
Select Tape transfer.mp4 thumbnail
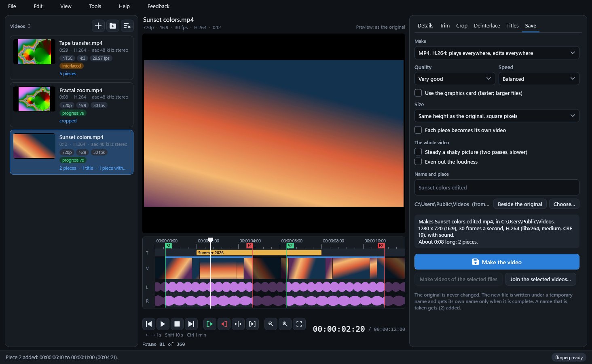tap(34, 52)
